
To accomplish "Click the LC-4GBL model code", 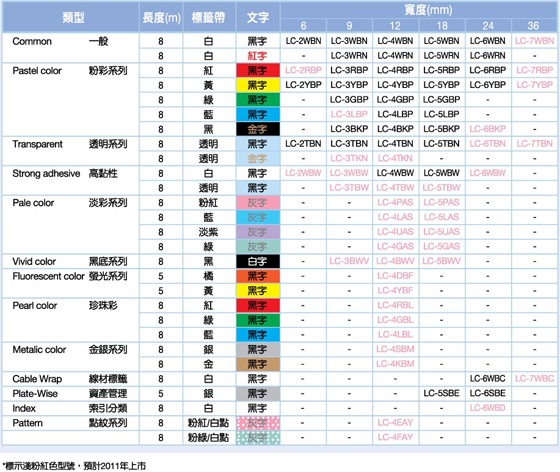I will tap(395, 320).
